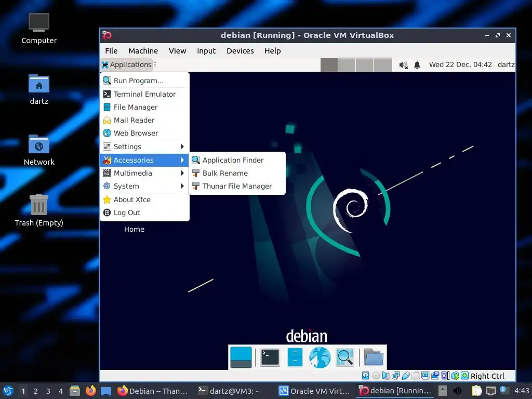The image size is (532, 399).
Task: Click the shared folders status icon
Action: [415, 376]
